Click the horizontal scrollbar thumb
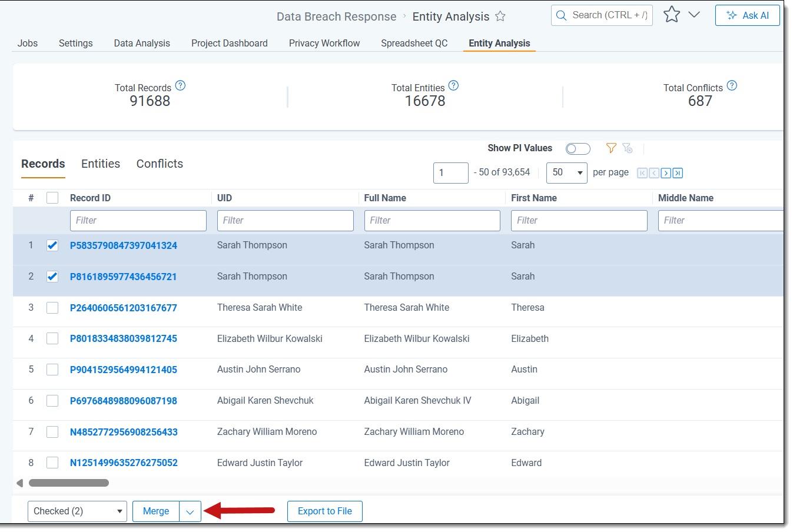Screen dimensions: 793x532 tap(69, 483)
